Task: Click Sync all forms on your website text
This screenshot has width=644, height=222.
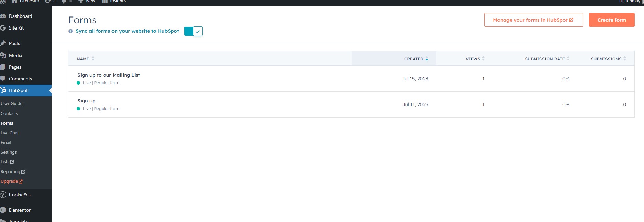Action: [127, 31]
